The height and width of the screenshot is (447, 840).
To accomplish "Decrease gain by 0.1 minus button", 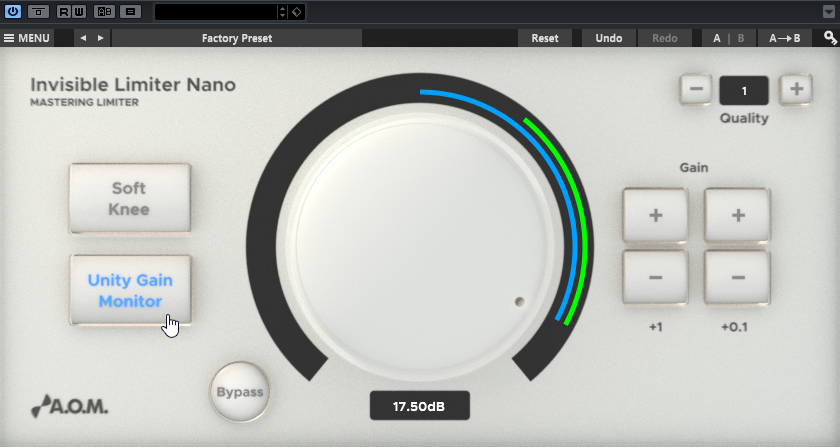I will pos(738,277).
